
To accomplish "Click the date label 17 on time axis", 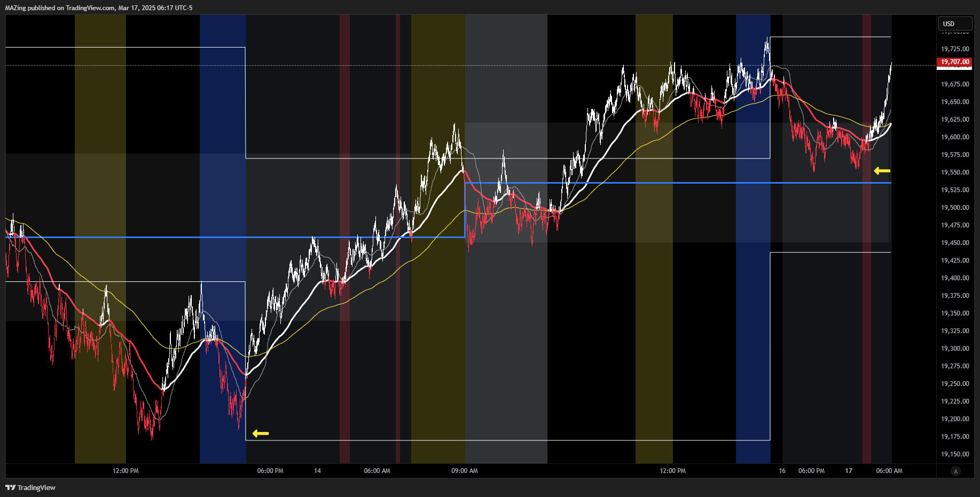I will pos(849,471).
